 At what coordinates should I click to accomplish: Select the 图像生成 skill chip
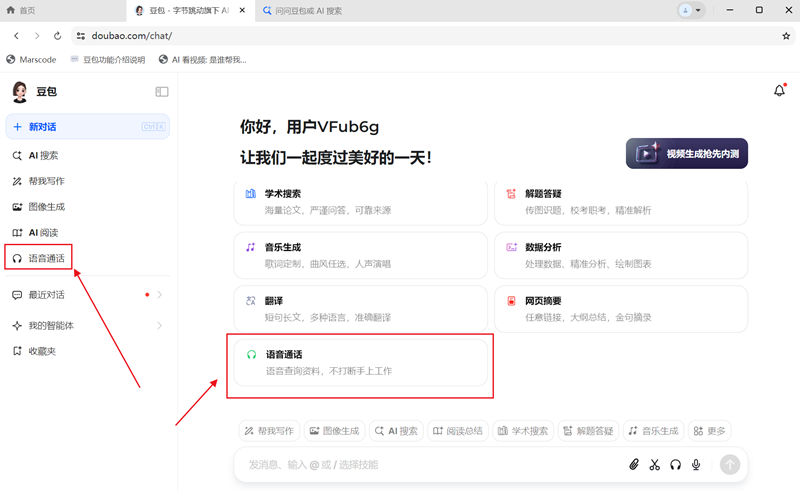[x=335, y=431]
